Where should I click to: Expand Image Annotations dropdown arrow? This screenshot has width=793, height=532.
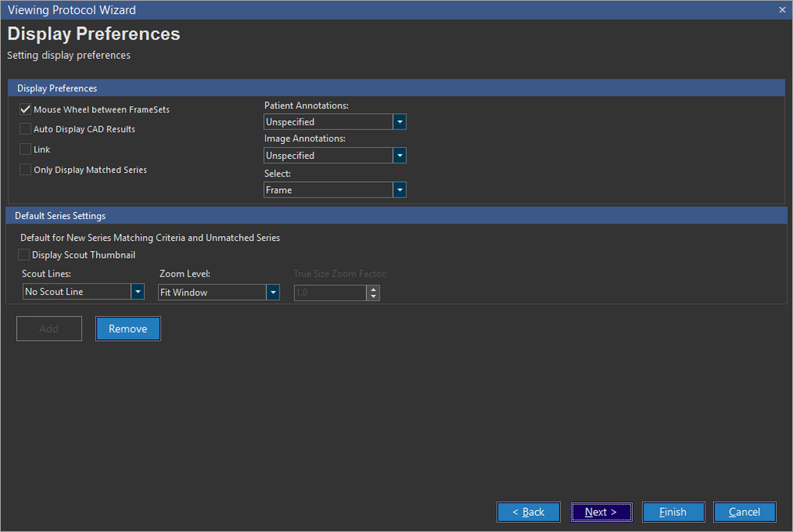[400, 156]
